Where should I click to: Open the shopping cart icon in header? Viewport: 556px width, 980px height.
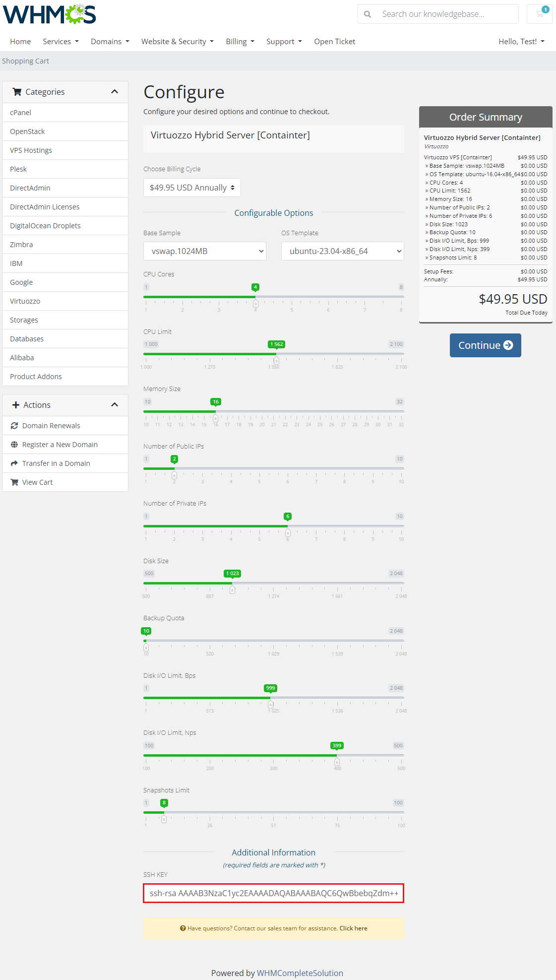[x=540, y=14]
